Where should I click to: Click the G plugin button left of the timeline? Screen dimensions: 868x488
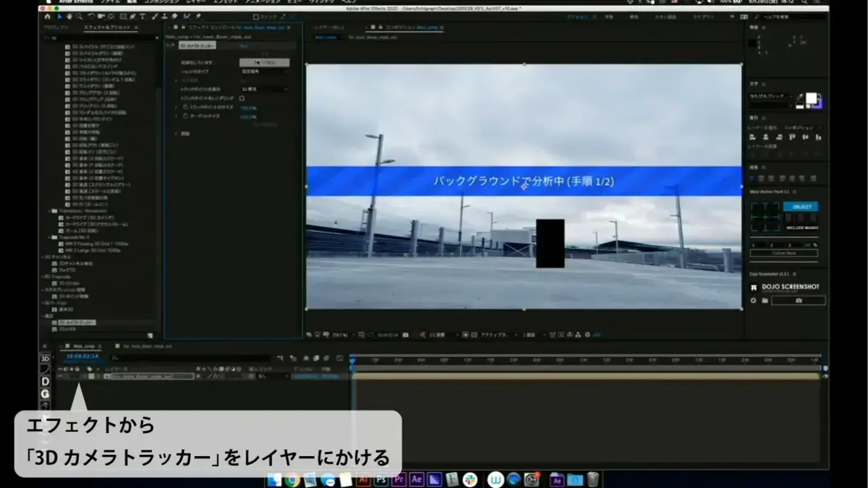pos(45,393)
